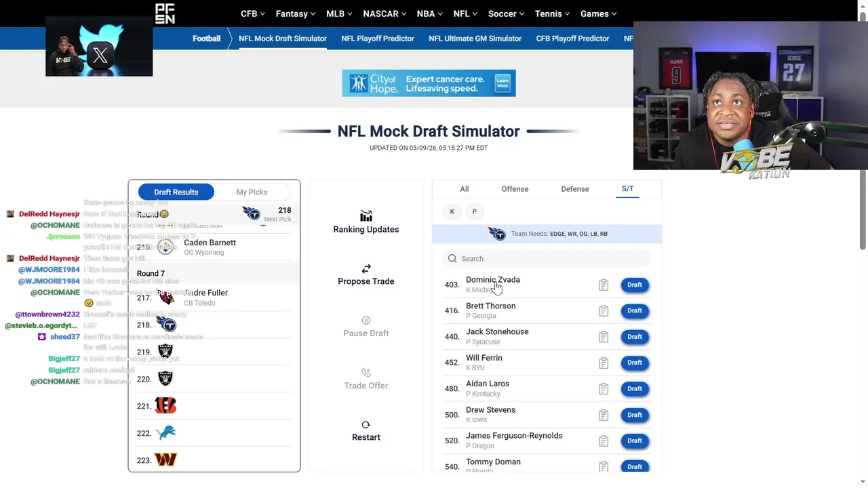Click the player Search field
Image resolution: width=868 pixels, height=488 pixels.
[x=547, y=258]
